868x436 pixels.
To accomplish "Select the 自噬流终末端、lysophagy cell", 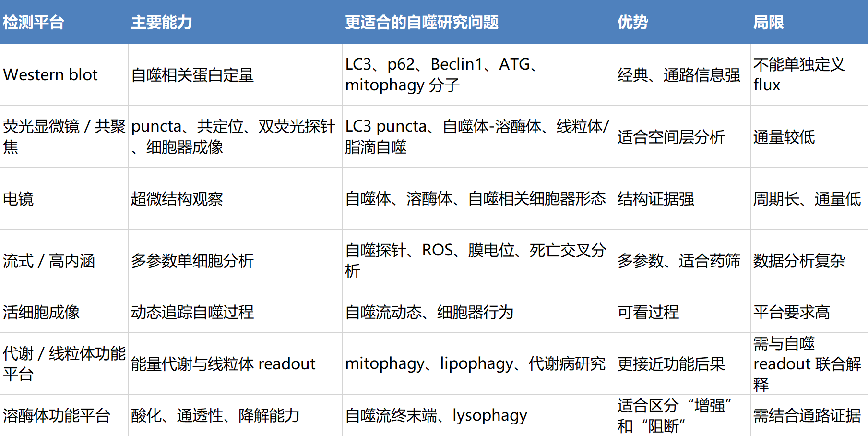I will 436,415.
